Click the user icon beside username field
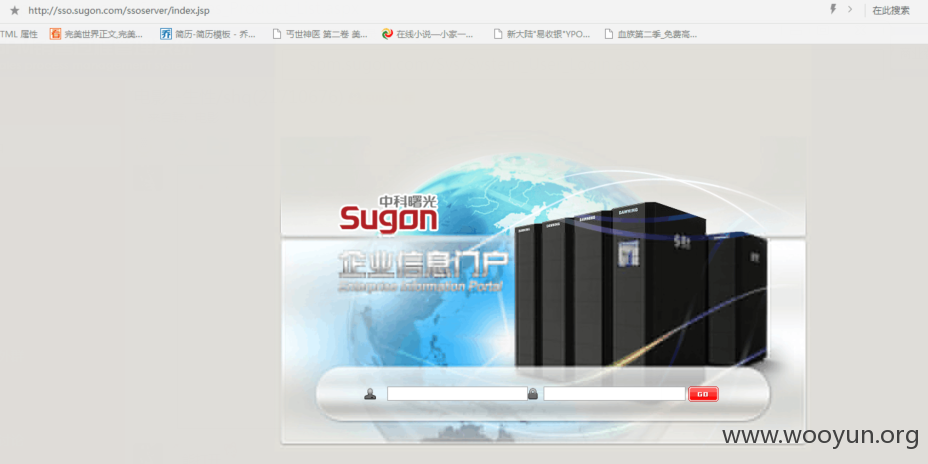 370,394
